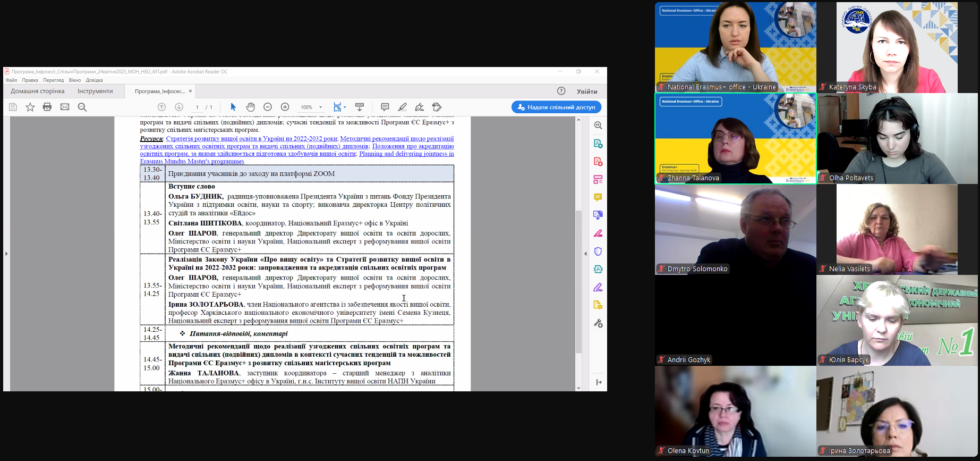The height and width of the screenshot is (461, 980).
Task: Open Export PDF tool in right sidebar
Action: pyautogui.click(x=598, y=144)
